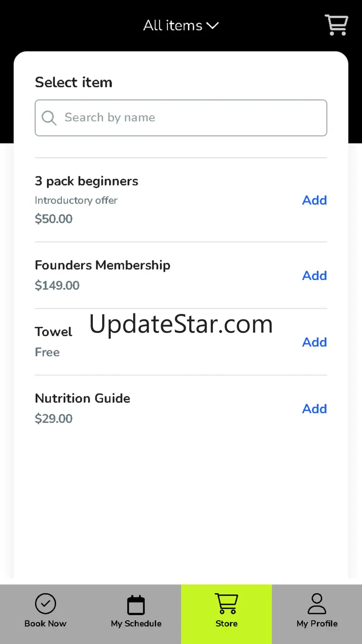Select the Founders Membership item title
362x644 pixels.
coord(103,265)
